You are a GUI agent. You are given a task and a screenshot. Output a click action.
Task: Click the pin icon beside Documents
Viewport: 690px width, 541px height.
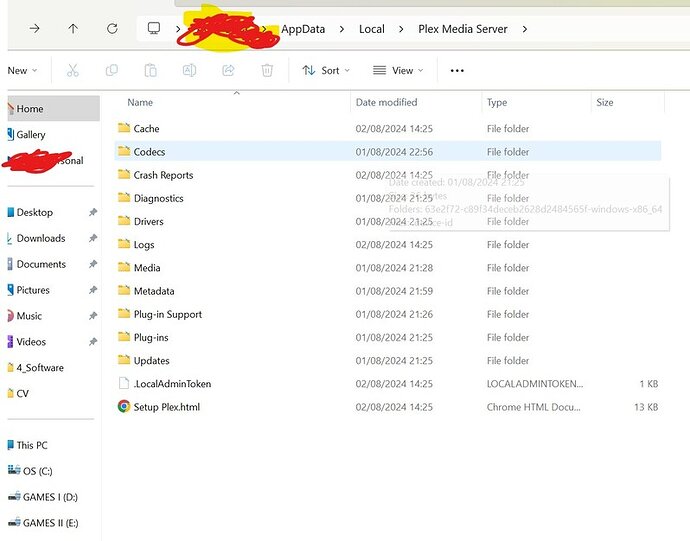click(92, 264)
